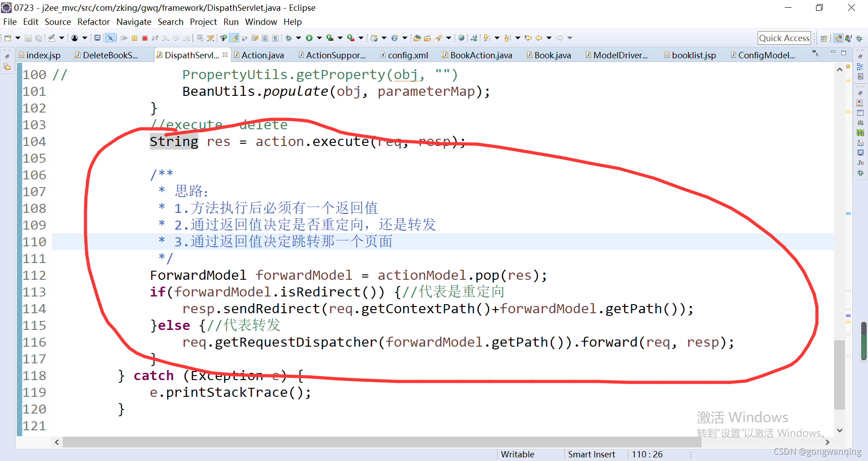Open dropdown next to Previous Annotation icon

[518, 38]
